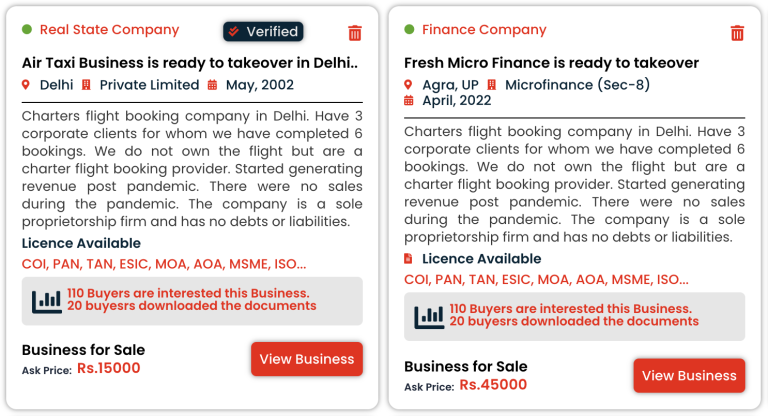Click the document icon beside Licence Available
This screenshot has height=416, width=768.
tap(408, 259)
